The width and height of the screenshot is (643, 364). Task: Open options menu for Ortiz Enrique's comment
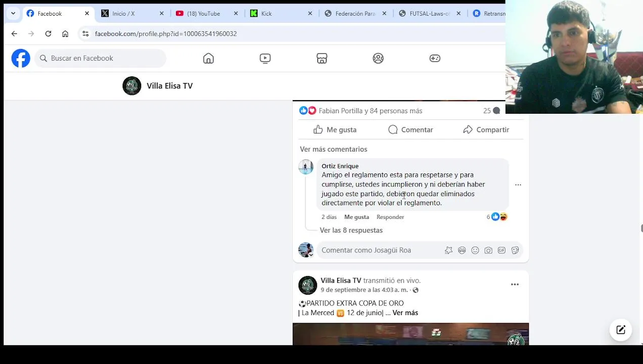518,185
